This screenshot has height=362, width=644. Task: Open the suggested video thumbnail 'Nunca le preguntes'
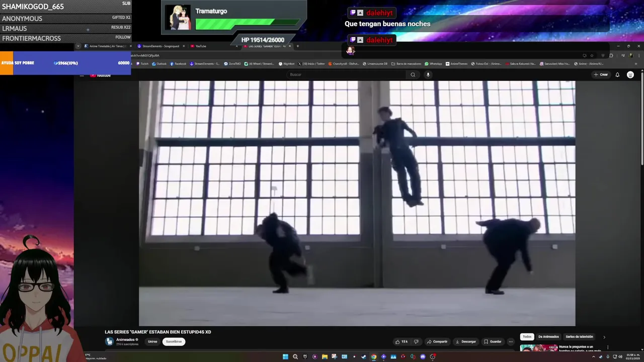[x=538, y=348]
